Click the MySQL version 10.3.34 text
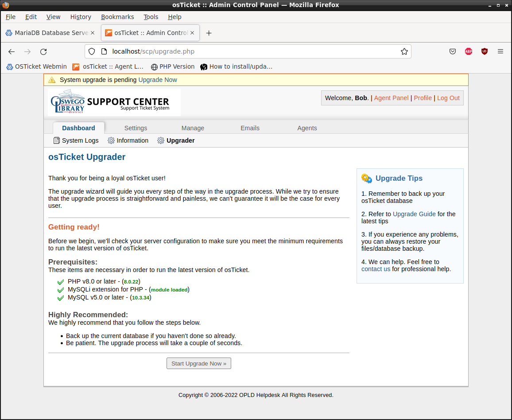Viewport: 512px width, 420px height. [141, 298]
